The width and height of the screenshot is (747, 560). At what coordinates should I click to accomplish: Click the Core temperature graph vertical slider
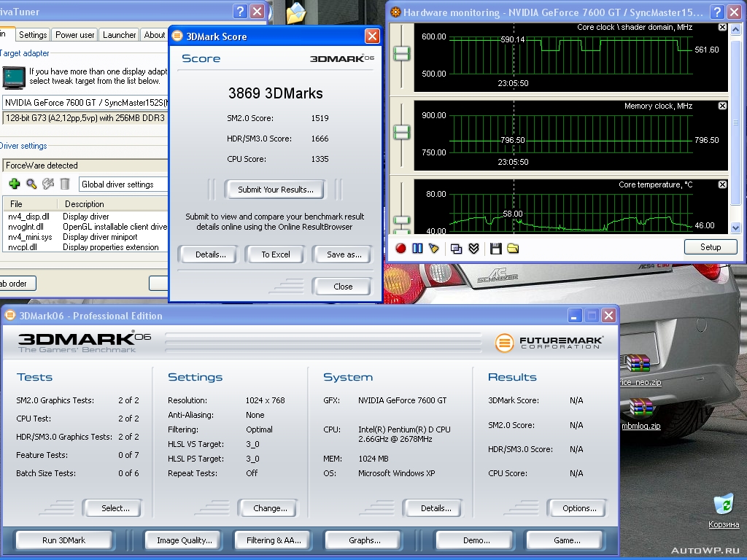click(402, 222)
